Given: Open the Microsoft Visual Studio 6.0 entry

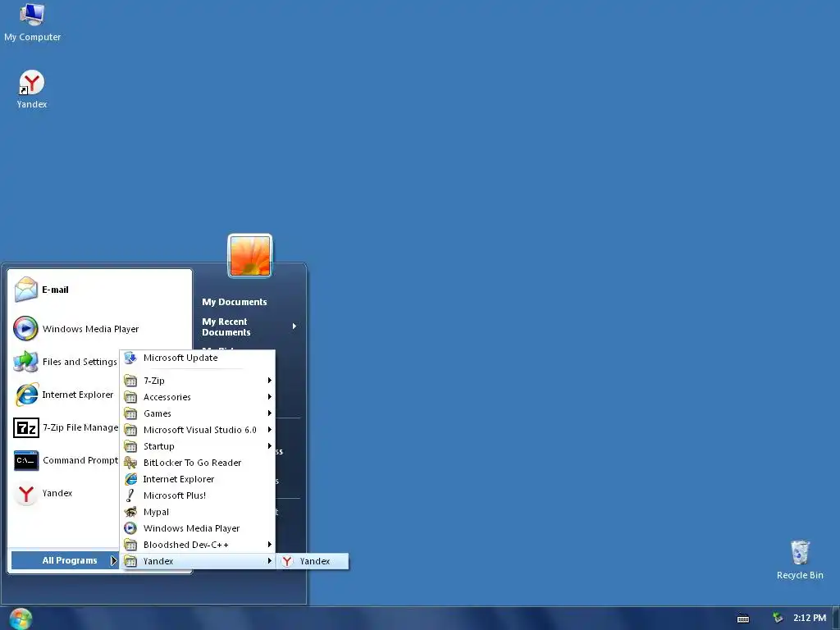Looking at the screenshot, I should click(x=198, y=430).
